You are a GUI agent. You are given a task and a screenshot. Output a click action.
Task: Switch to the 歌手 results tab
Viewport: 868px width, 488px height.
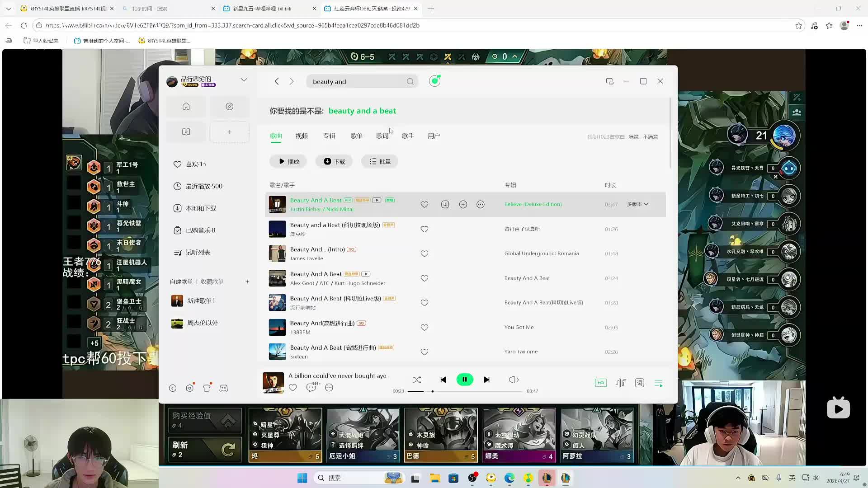coord(408,136)
